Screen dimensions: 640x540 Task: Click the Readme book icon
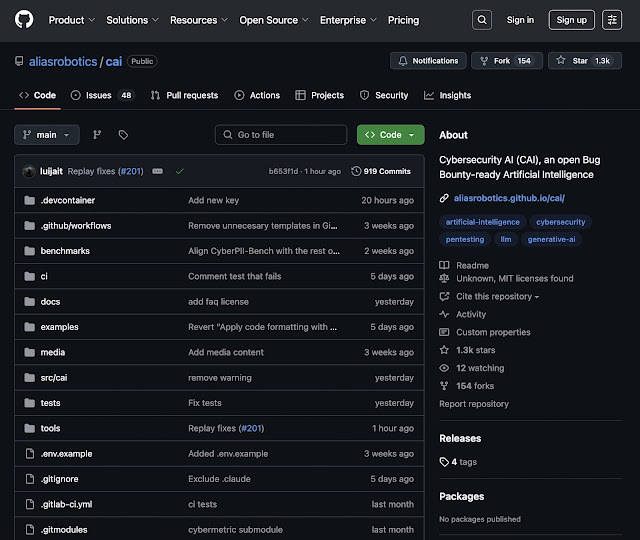click(444, 265)
